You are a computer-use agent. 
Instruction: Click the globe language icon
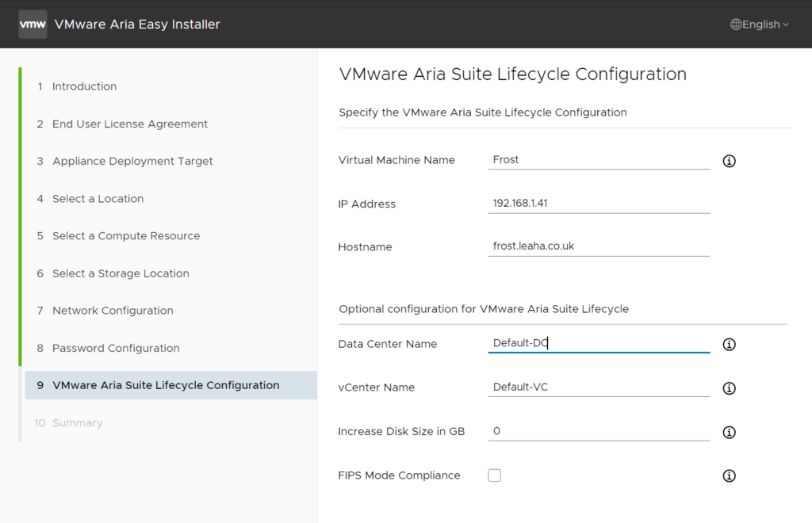tap(735, 25)
